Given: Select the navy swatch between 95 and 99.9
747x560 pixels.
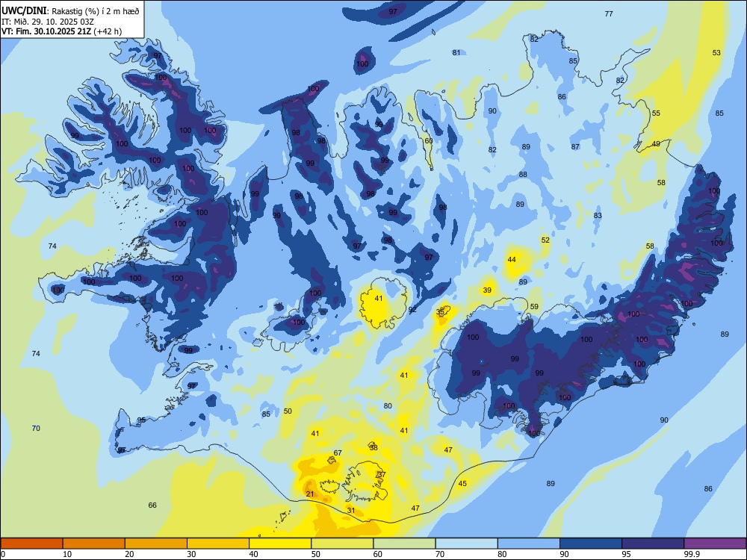Looking at the screenshot, I should point(653,544).
